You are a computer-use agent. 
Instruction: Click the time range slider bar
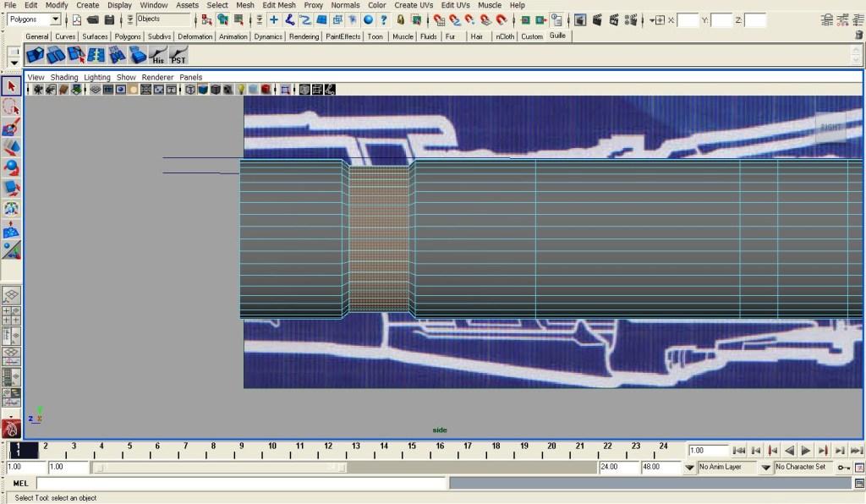219,468
